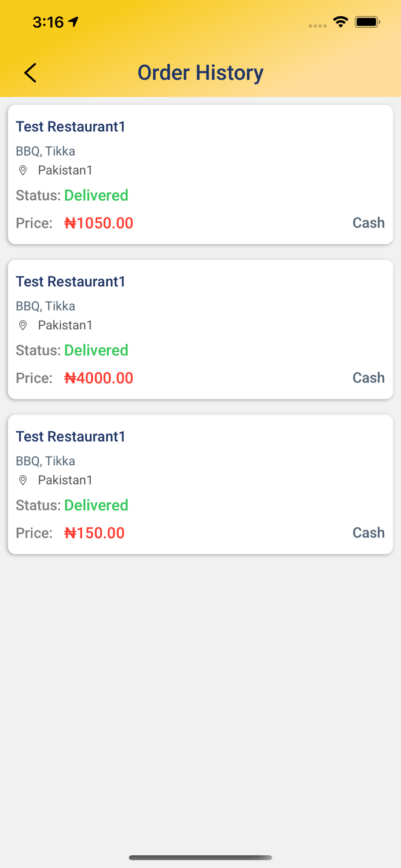Tap cellular signal dots in status bar
Screen dimensions: 401x868
[x=318, y=25]
